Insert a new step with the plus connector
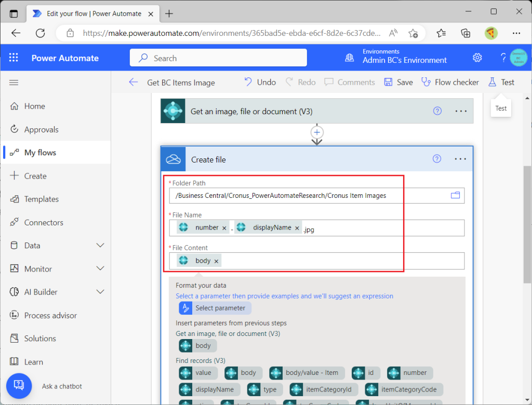 coord(317,132)
